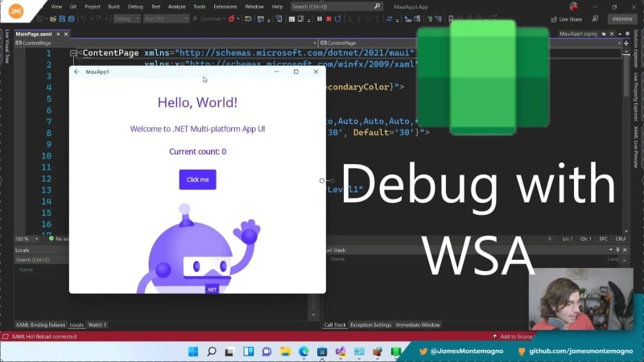Open Windows Start menu on taskbar

click(193, 352)
